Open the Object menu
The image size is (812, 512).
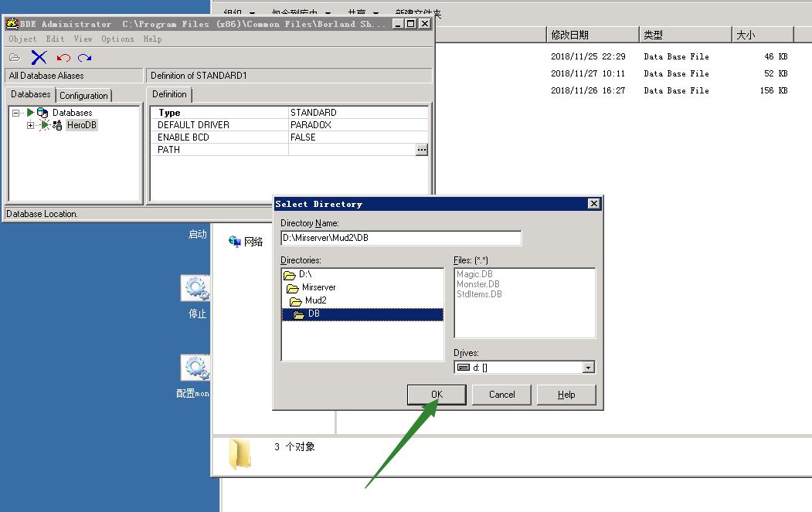tap(22, 39)
